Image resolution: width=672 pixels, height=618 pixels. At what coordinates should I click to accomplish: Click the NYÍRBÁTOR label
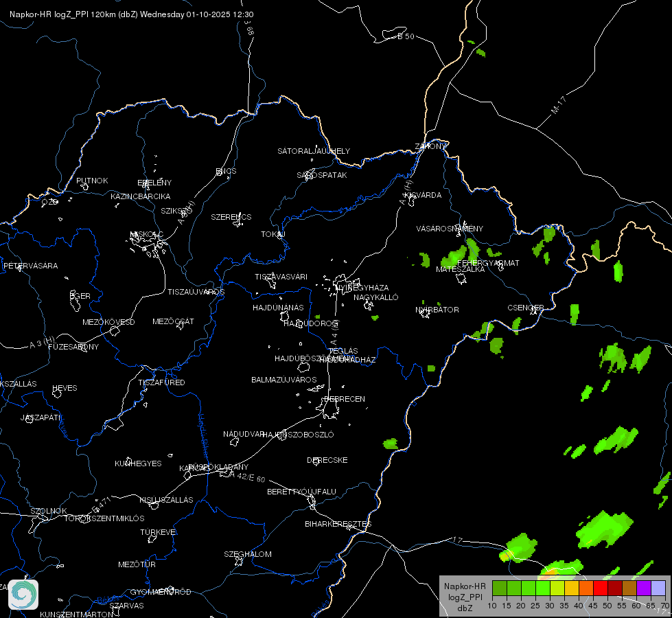(x=437, y=310)
